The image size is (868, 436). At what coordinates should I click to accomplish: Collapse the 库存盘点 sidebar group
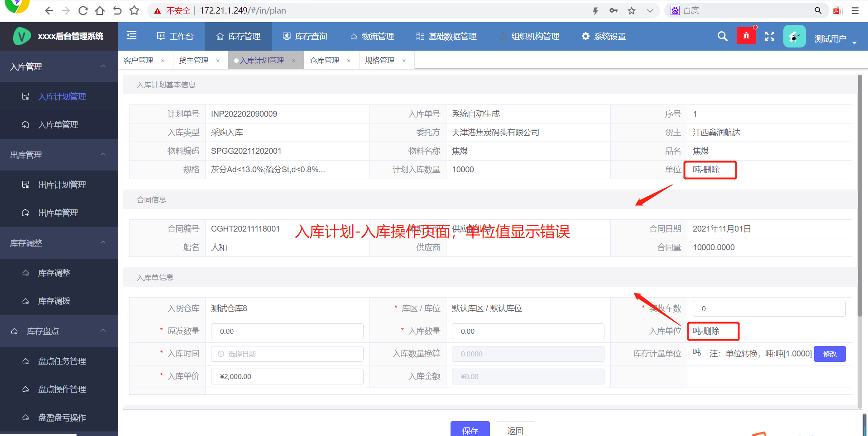point(59,331)
